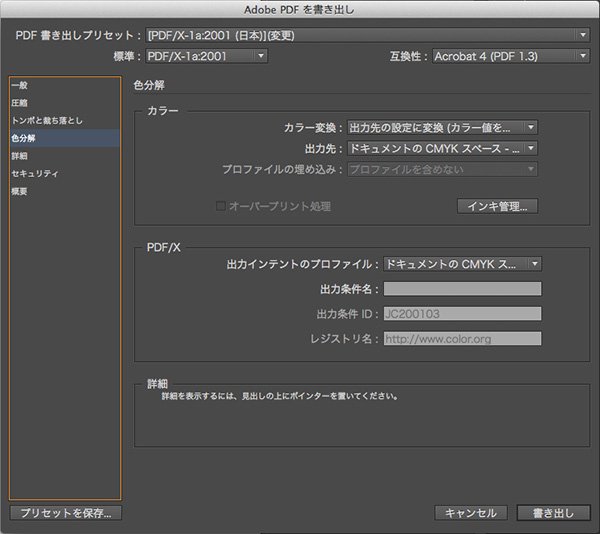The width and height of the screenshot is (600, 534).
Task: Click the キャンセル button
Action: [x=471, y=513]
